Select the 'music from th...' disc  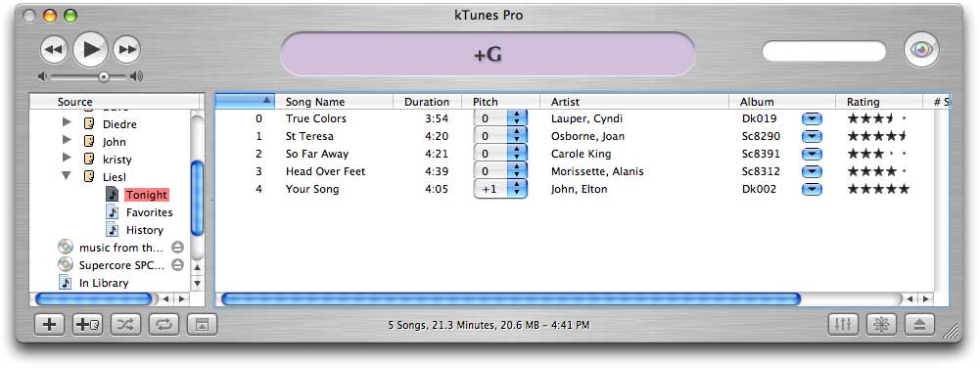coord(121,248)
